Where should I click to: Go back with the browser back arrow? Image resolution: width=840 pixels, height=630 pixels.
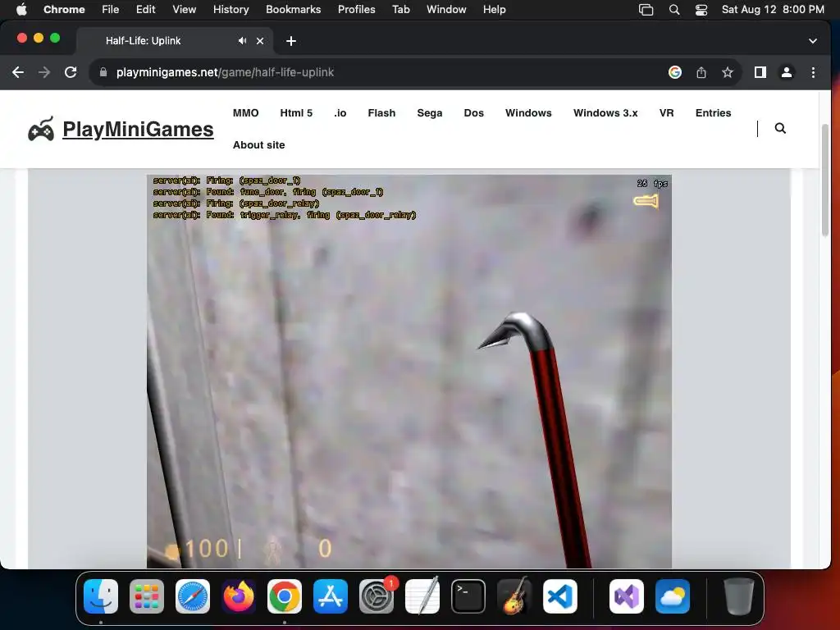click(x=18, y=72)
